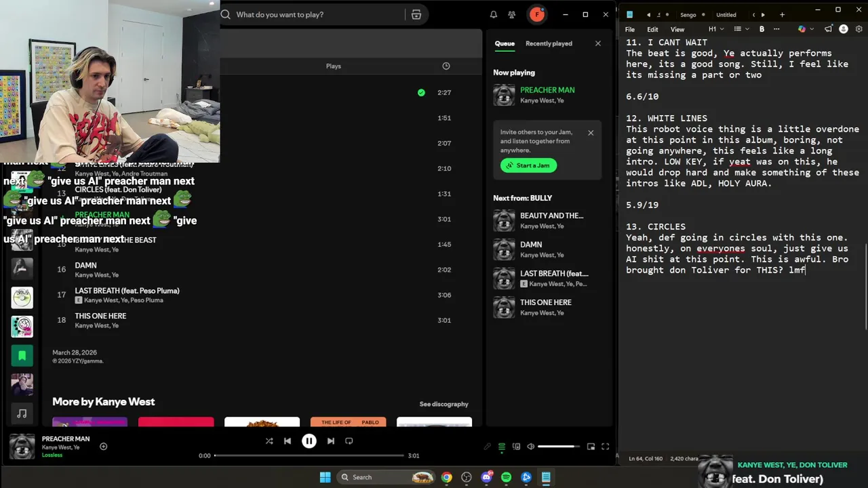Image resolution: width=868 pixels, height=488 pixels.
Task: Open Copilot icon in Notepad
Action: [802, 29]
